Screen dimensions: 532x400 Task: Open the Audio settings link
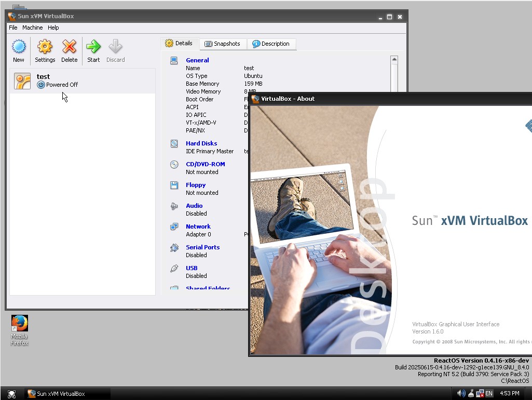click(x=195, y=206)
